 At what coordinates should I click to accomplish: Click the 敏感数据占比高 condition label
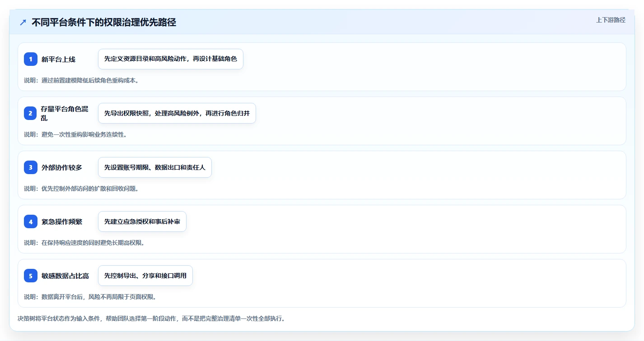[x=65, y=276]
